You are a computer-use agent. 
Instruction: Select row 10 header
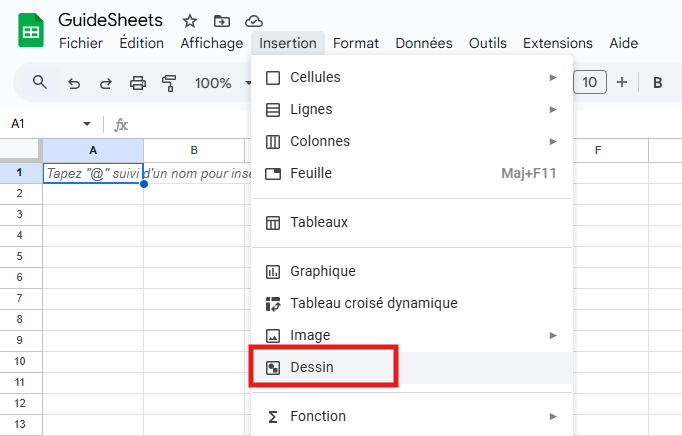coord(20,361)
